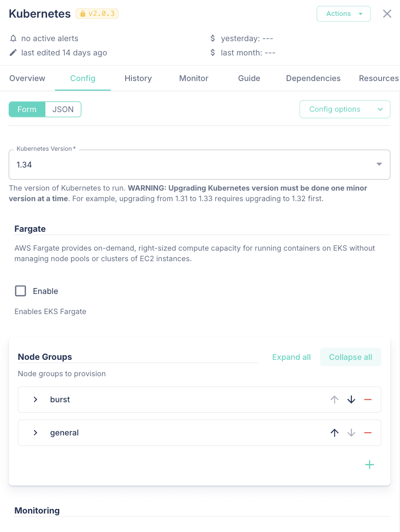Click the bell icon beside no active alerts
This screenshot has width=400, height=532.
(13, 38)
